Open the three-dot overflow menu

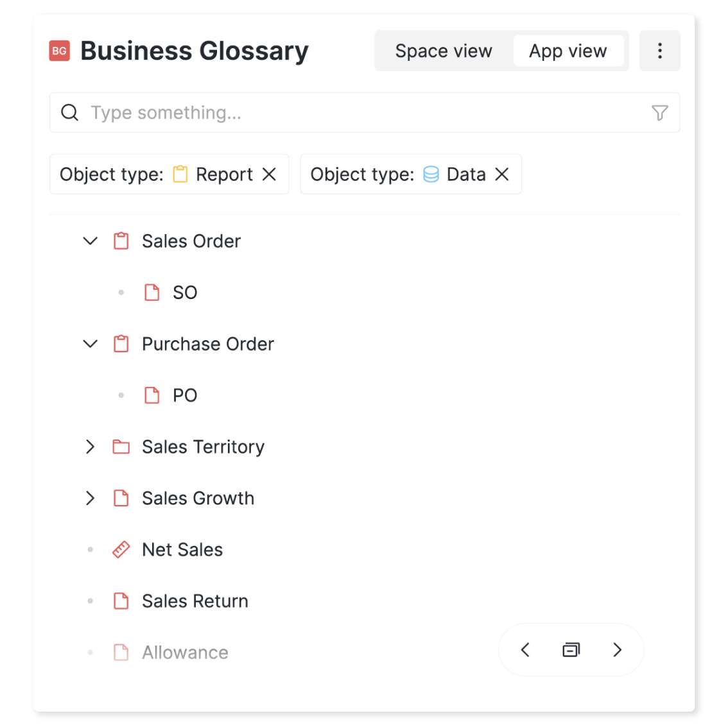660,51
